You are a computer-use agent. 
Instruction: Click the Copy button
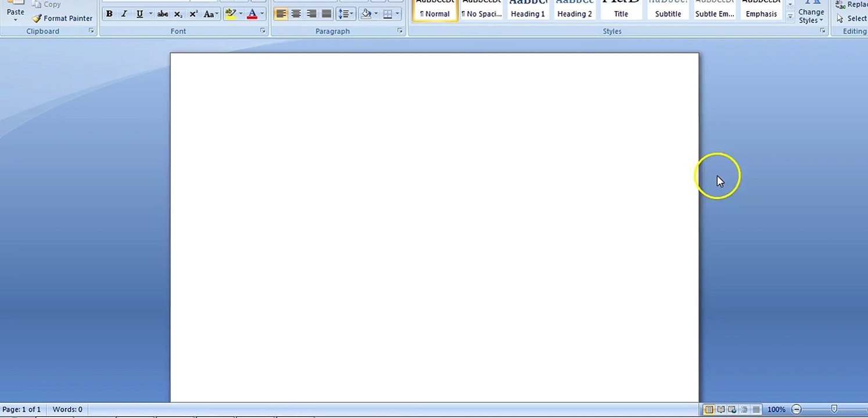pyautogui.click(x=46, y=4)
